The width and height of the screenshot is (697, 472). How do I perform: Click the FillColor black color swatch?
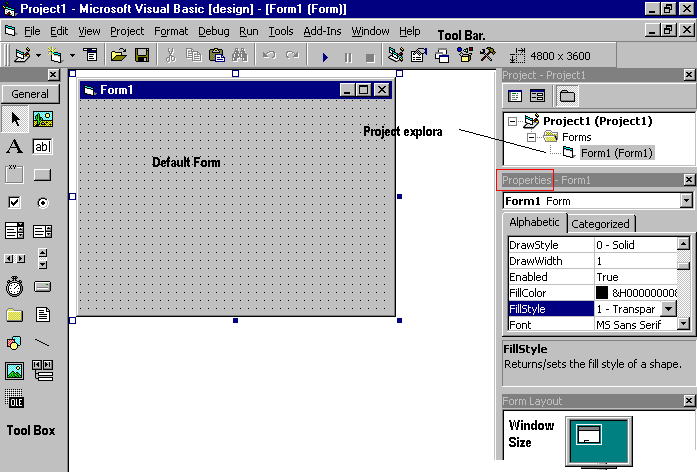click(x=602, y=293)
